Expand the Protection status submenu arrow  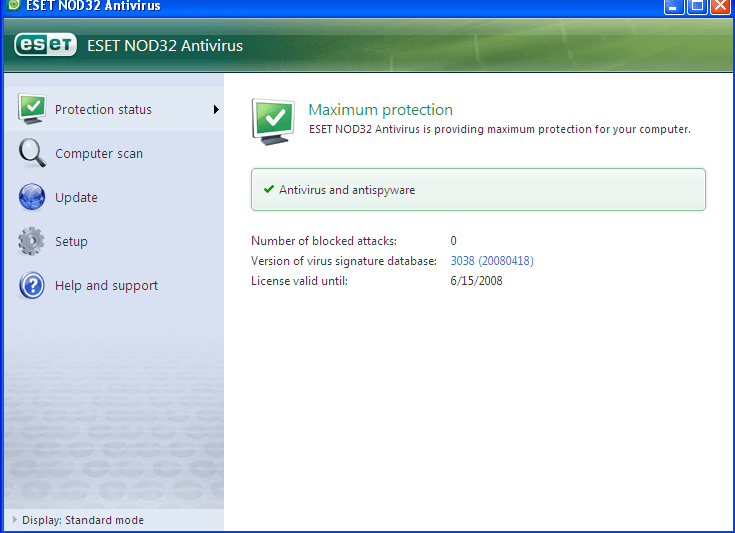point(216,109)
